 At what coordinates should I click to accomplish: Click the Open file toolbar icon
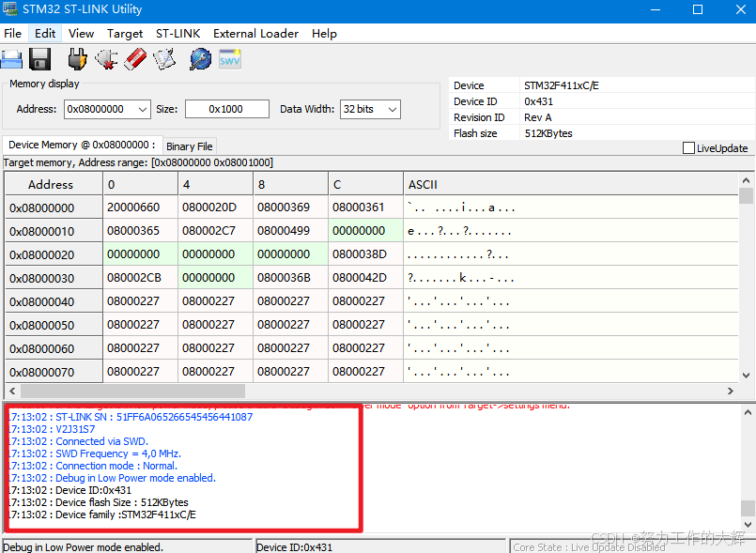coord(11,60)
